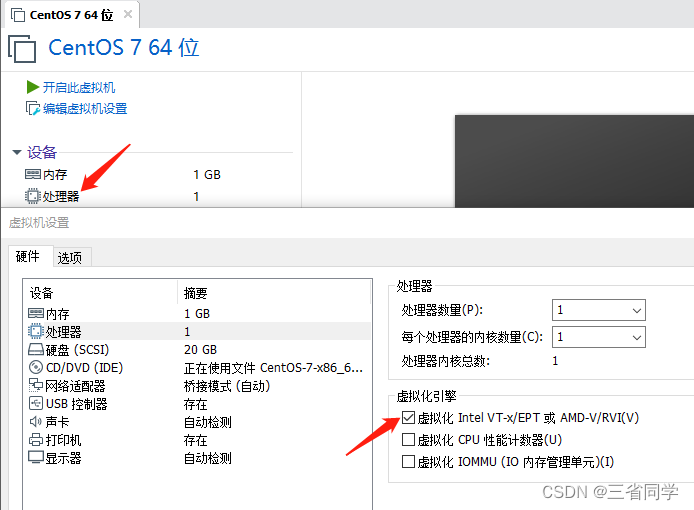The width and height of the screenshot is (694, 510).
Task: Click 显示器 自动检测 summary text
Action: coord(208,458)
